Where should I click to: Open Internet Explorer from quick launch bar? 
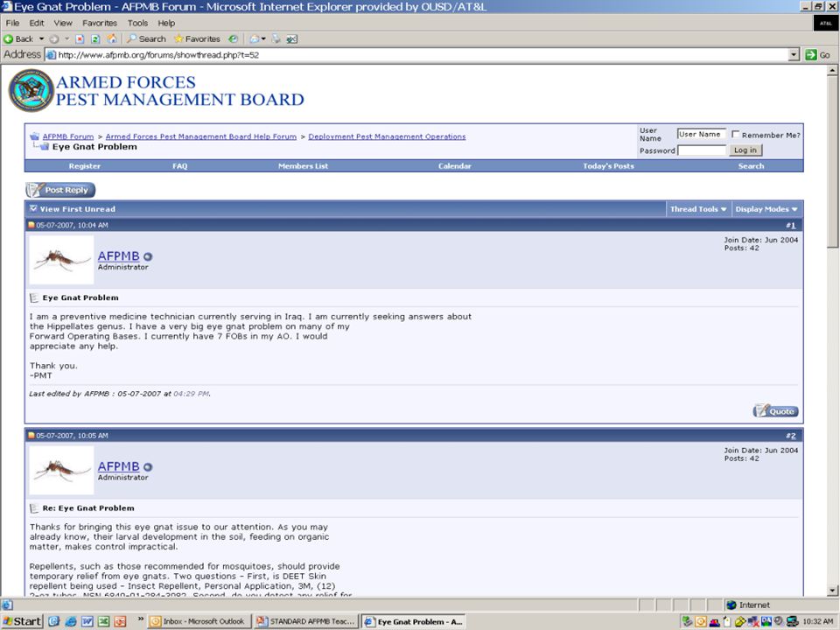(71, 621)
